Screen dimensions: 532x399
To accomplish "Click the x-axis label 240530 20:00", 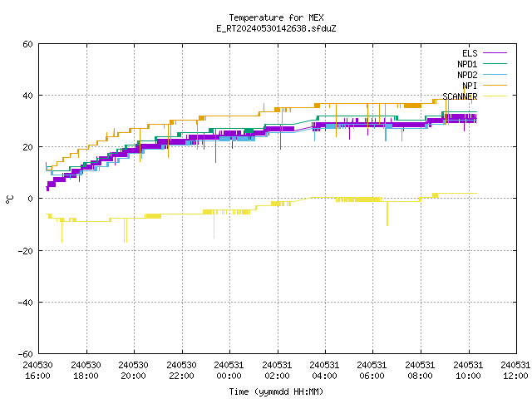I will (133, 371).
